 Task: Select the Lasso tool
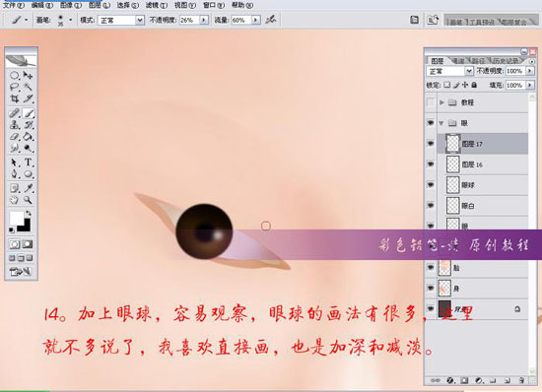click(14, 87)
